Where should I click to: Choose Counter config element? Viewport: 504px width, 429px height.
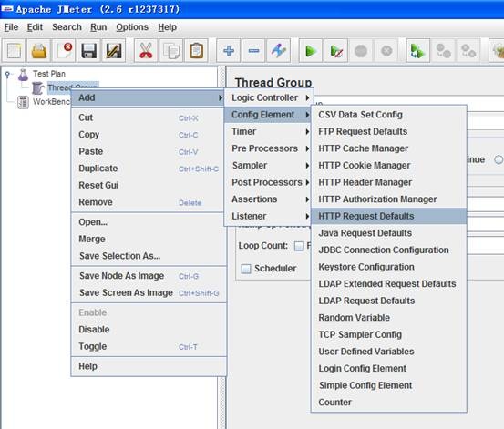point(389,403)
